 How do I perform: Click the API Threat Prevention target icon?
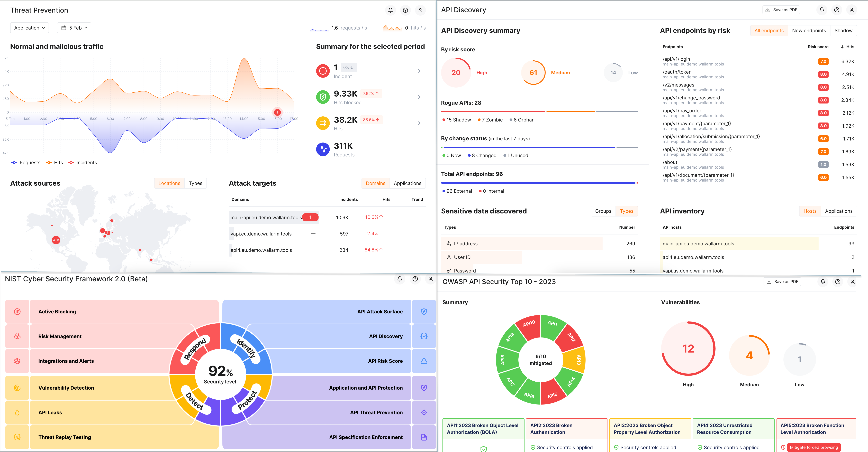coord(423,412)
